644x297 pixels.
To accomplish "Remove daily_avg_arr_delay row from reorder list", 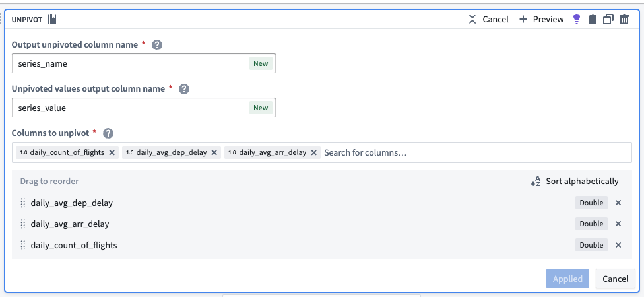I will pos(618,224).
